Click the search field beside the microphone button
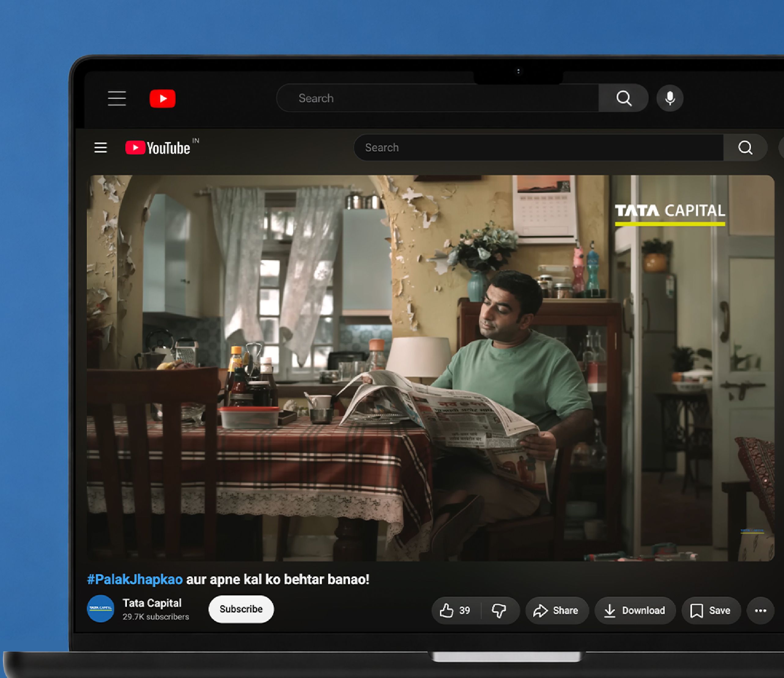Image resolution: width=784 pixels, height=678 pixels. pos(438,98)
